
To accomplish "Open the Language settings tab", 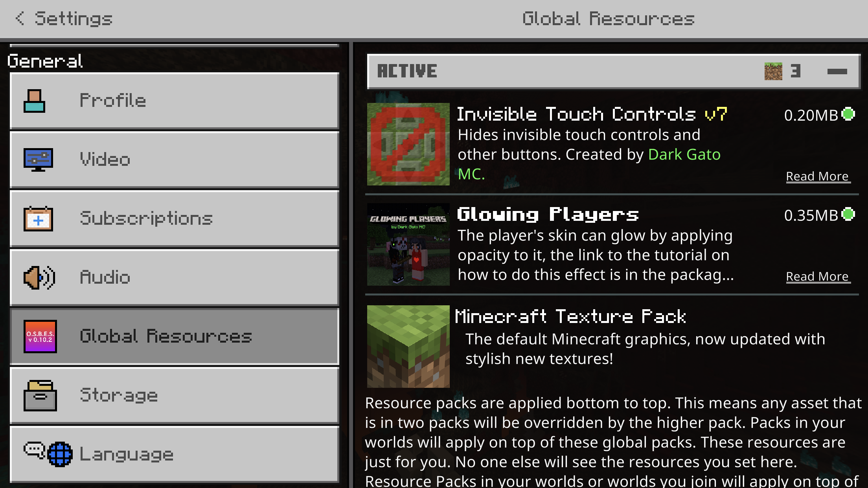I will (174, 454).
